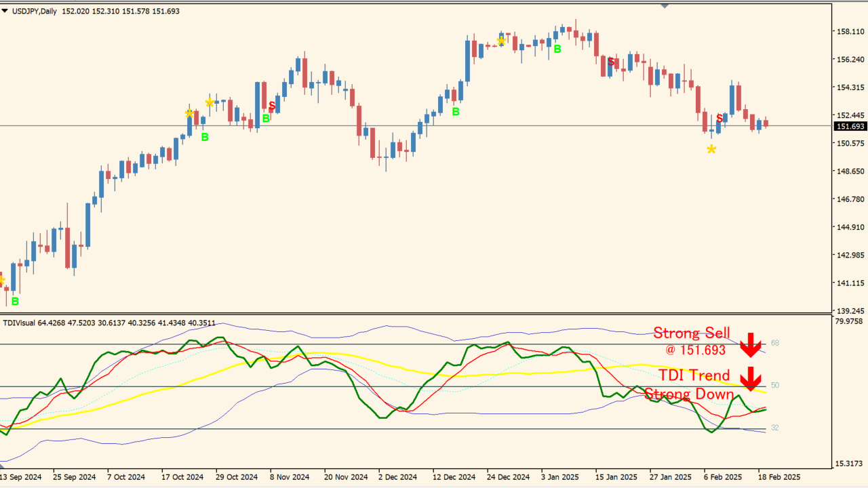Click the black triangle beside USDJPY,Daily title
This screenshot has height=488, width=868.
[5, 12]
